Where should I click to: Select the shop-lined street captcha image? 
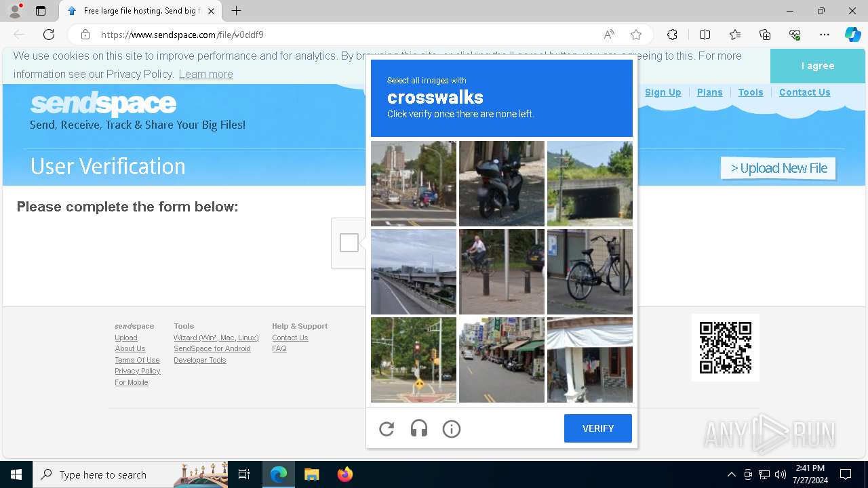pos(502,360)
